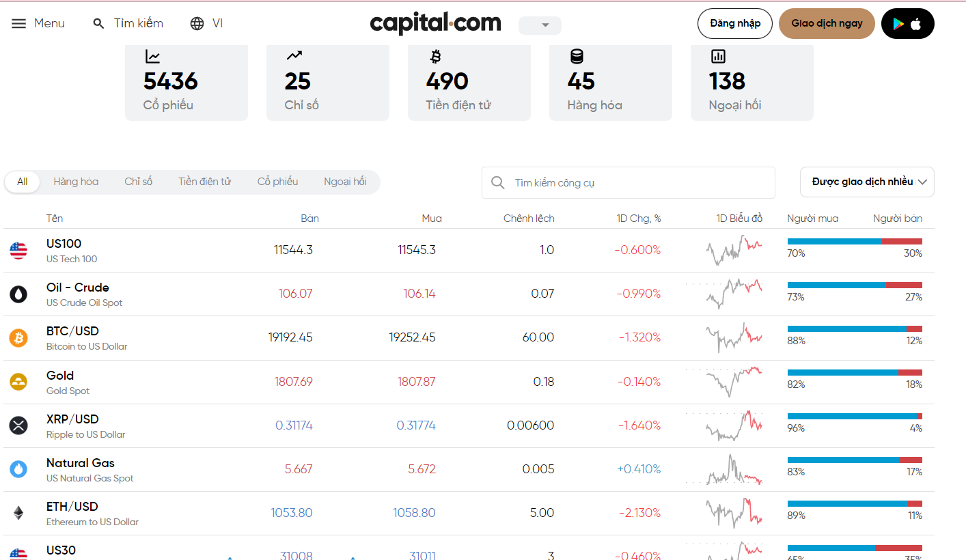966x560 pixels.
Task: Open the Oil - Crude 1D mini chart
Action: click(724, 294)
